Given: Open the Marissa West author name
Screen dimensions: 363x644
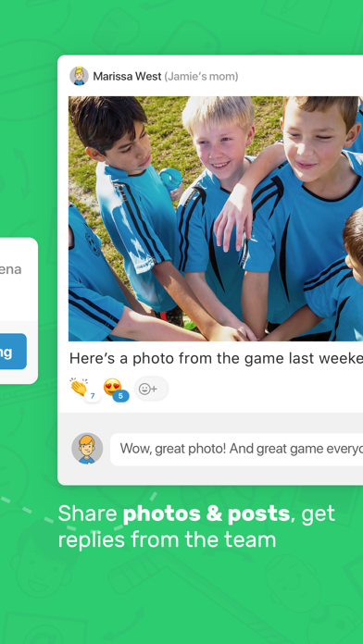Looking at the screenshot, I should click(127, 77).
